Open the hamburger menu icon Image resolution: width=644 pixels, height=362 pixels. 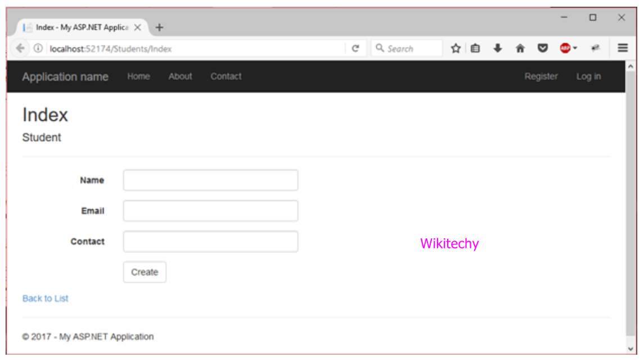coord(623,49)
